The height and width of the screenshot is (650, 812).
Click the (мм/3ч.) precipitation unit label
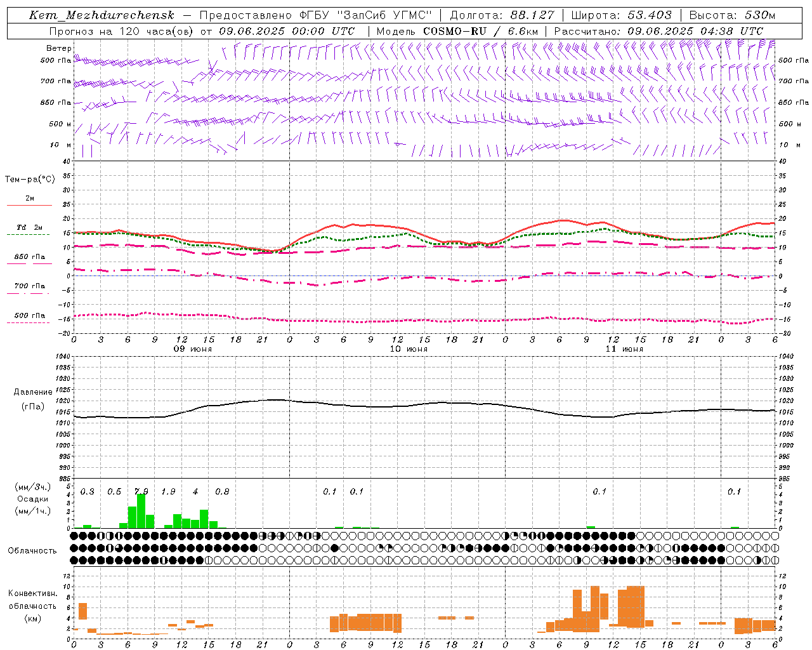click(32, 487)
